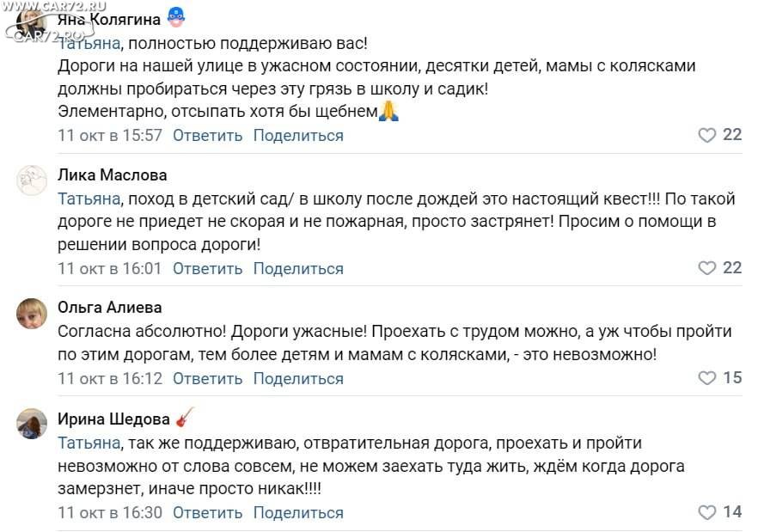Follow the Татьяна mention in Лика Маслова's comment

89,199
